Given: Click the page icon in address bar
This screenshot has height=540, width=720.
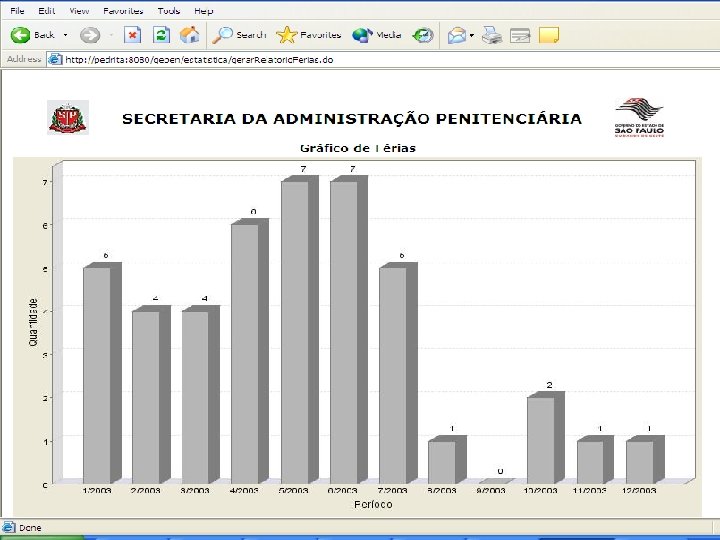Looking at the screenshot, I should 55,60.
